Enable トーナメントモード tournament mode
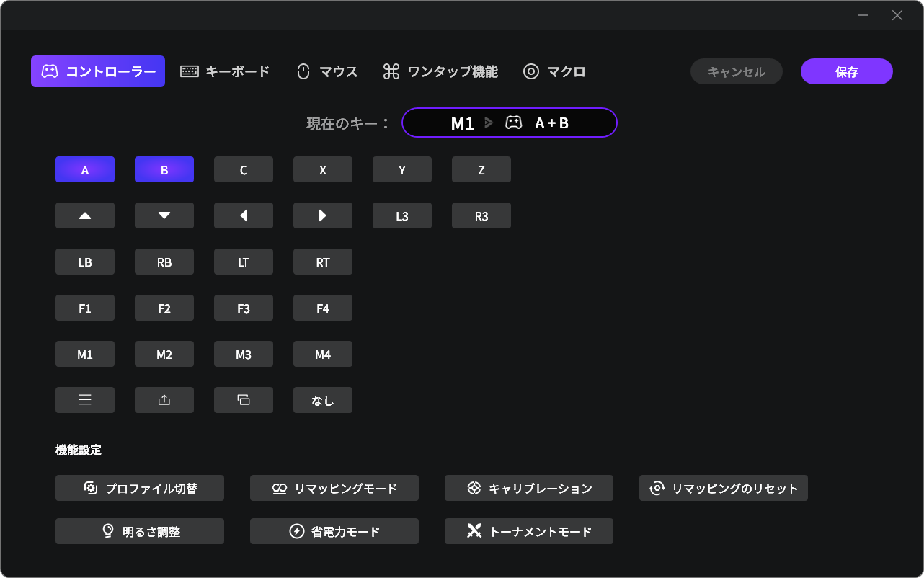The height and width of the screenshot is (578, 924). click(529, 531)
